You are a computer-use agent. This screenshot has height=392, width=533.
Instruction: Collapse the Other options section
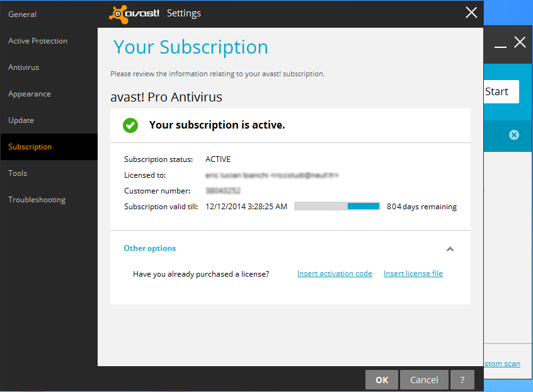tap(450, 249)
